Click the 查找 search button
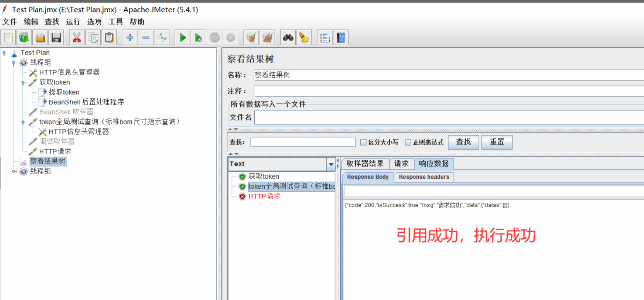Viewport: 644px width, 300px height. [x=463, y=142]
